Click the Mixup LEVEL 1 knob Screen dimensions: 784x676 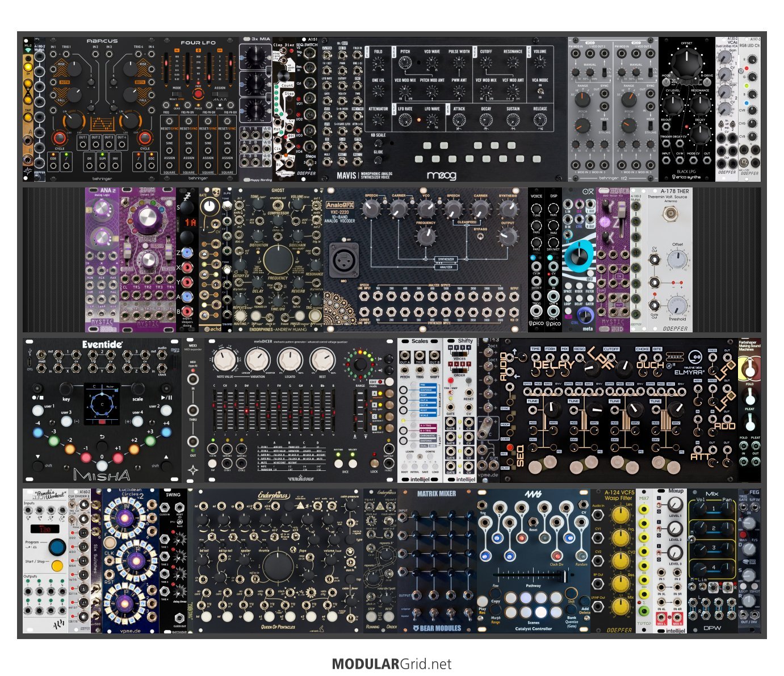pos(674,504)
